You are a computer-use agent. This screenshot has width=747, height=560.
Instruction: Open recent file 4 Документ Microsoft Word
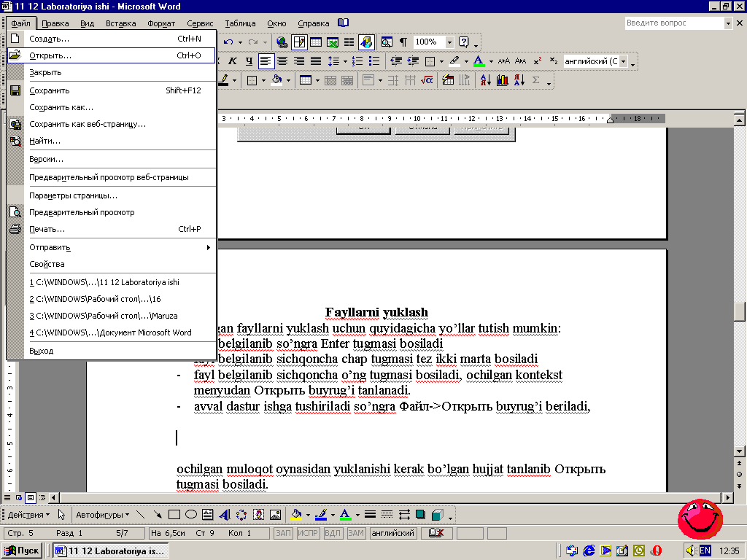point(112,332)
